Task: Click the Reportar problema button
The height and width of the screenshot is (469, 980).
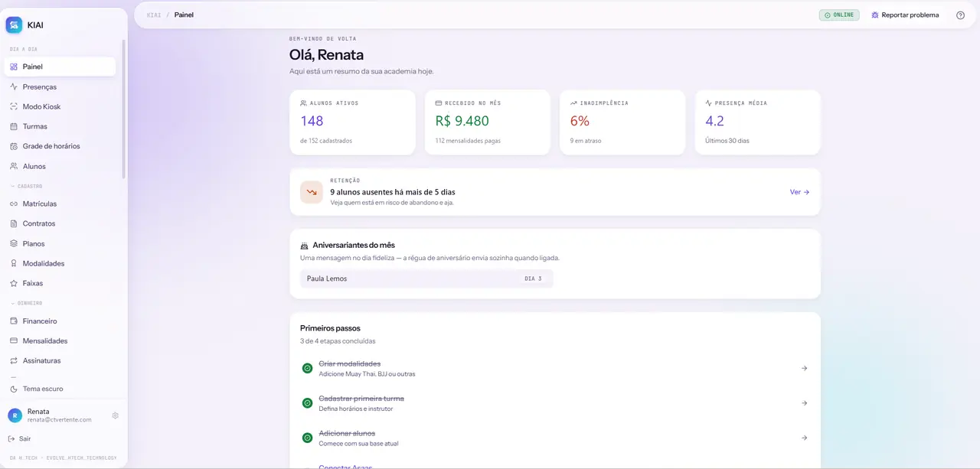Action: pos(904,15)
